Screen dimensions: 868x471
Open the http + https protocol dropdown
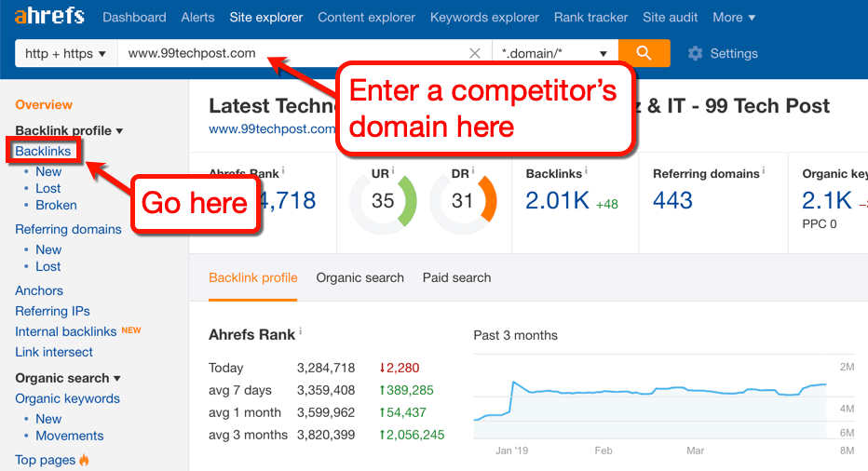coord(65,53)
